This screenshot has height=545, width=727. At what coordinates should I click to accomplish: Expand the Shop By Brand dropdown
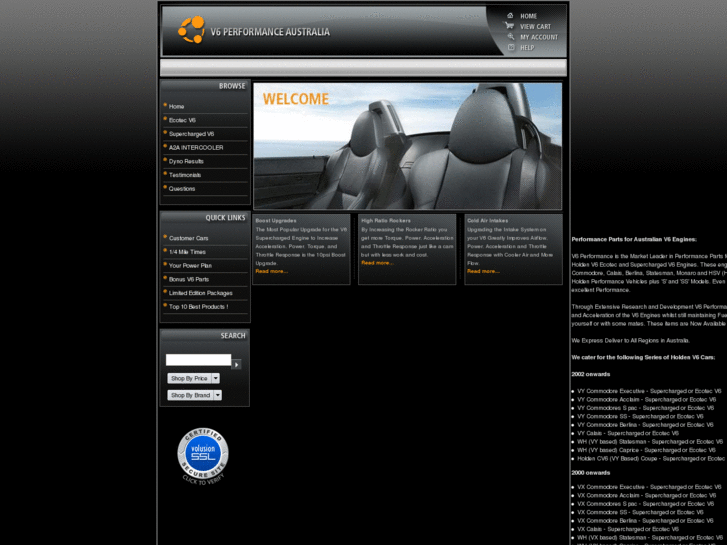tap(194, 395)
